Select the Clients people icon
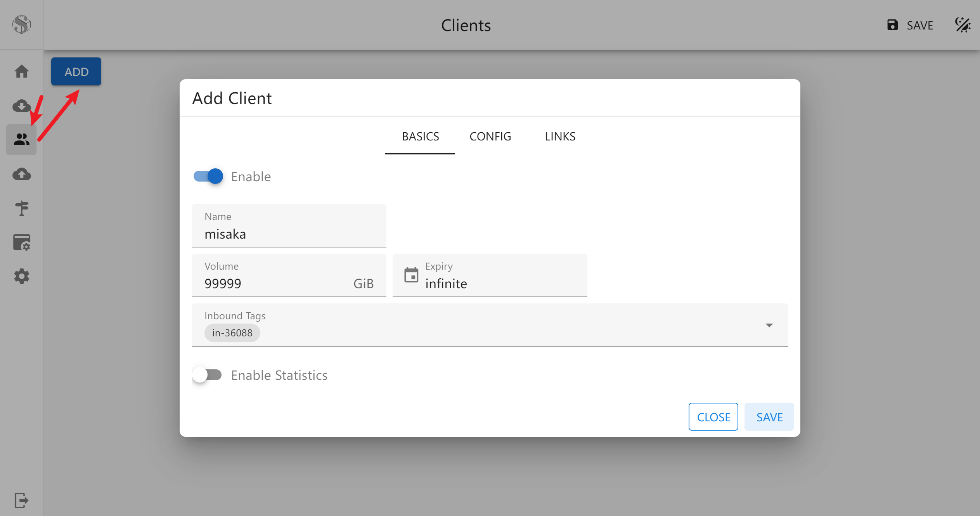Screen dimensions: 980x516 [x=21, y=139]
